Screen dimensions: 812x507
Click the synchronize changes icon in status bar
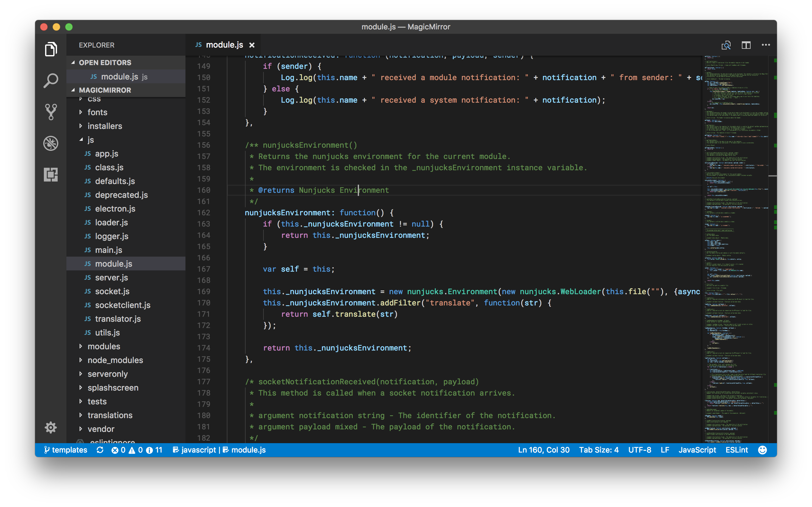[x=100, y=450]
